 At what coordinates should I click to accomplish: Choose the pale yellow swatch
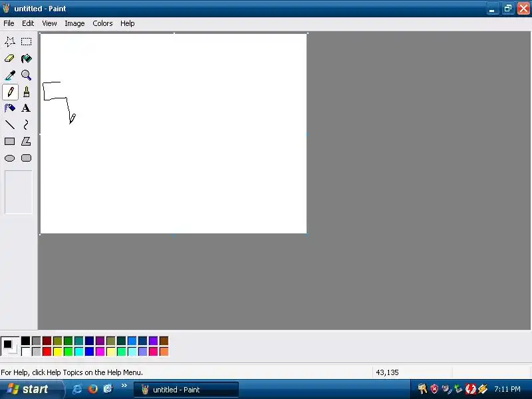(110, 352)
